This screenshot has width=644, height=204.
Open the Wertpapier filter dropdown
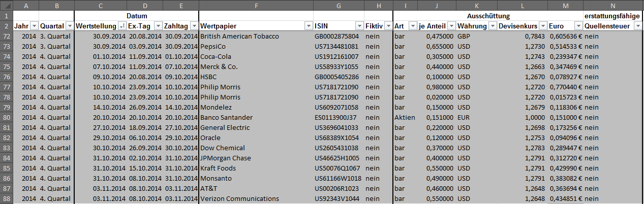(x=309, y=26)
